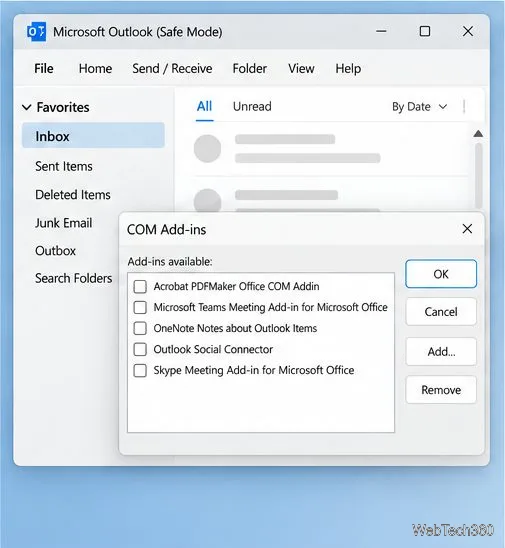This screenshot has height=548, width=505.
Task: Maximize the Microsoft Outlook window
Action: click(425, 31)
